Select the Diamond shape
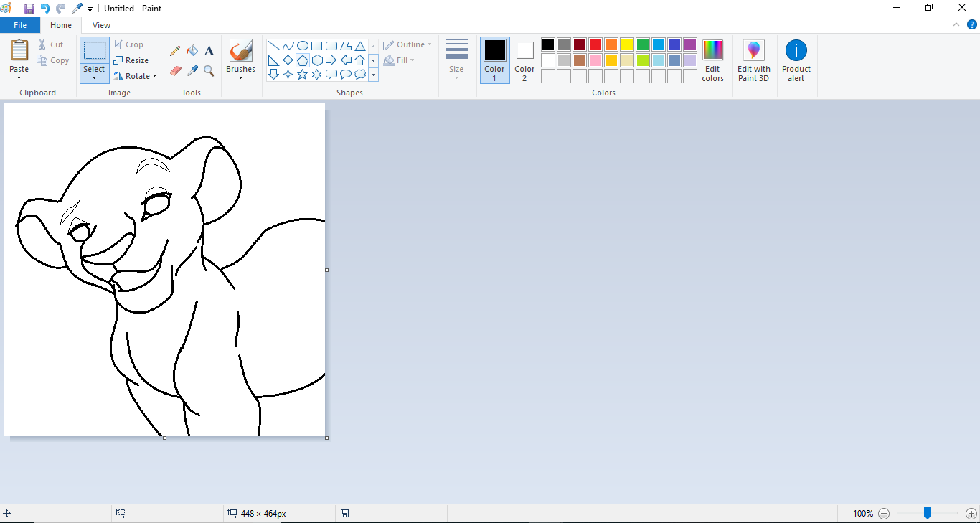This screenshot has width=980, height=523. point(288,60)
